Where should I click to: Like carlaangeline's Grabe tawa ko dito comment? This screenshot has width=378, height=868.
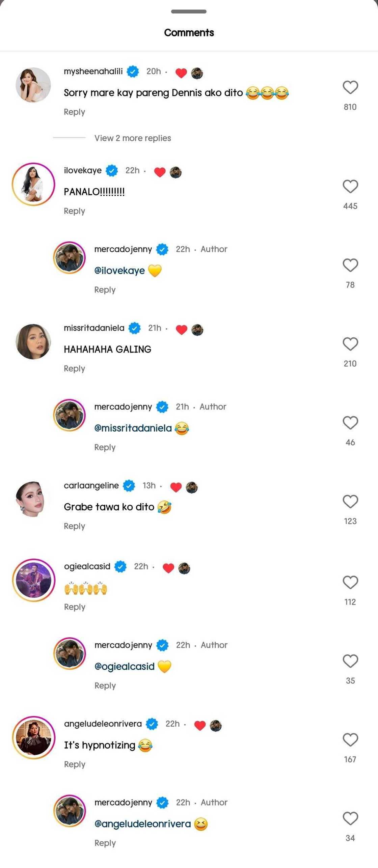tap(350, 502)
